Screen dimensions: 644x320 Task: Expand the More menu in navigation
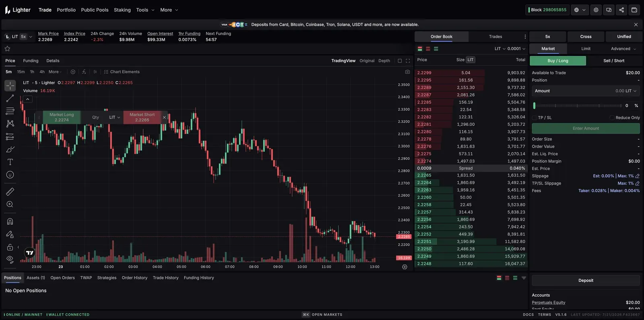[x=169, y=10]
